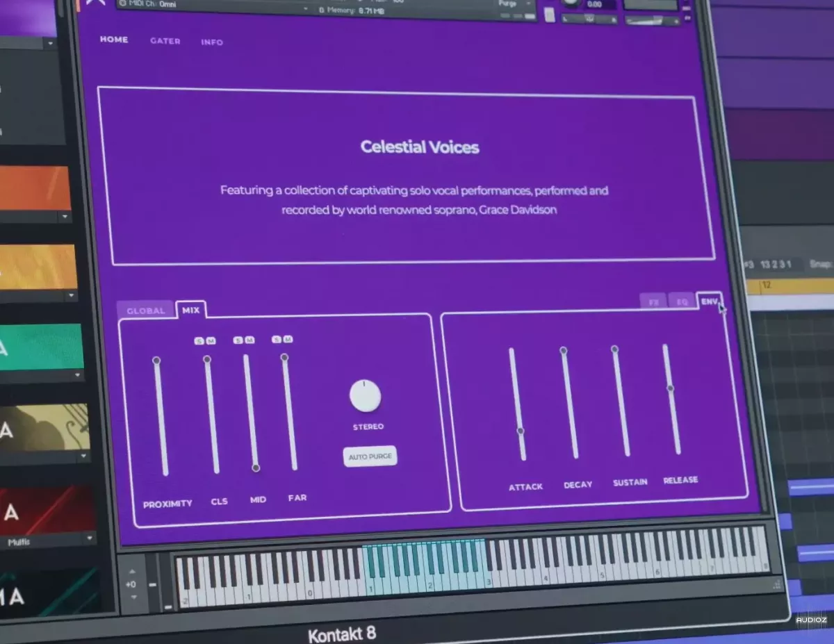Click the PROXIMITY label
This screenshot has height=644, width=834.
pos(167,504)
